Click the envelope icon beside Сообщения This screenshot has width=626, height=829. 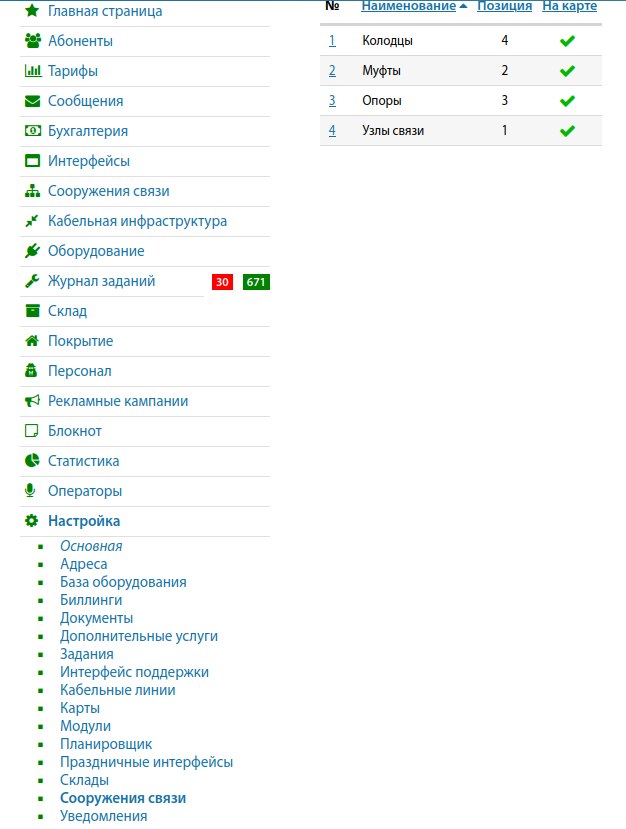[x=32, y=101]
